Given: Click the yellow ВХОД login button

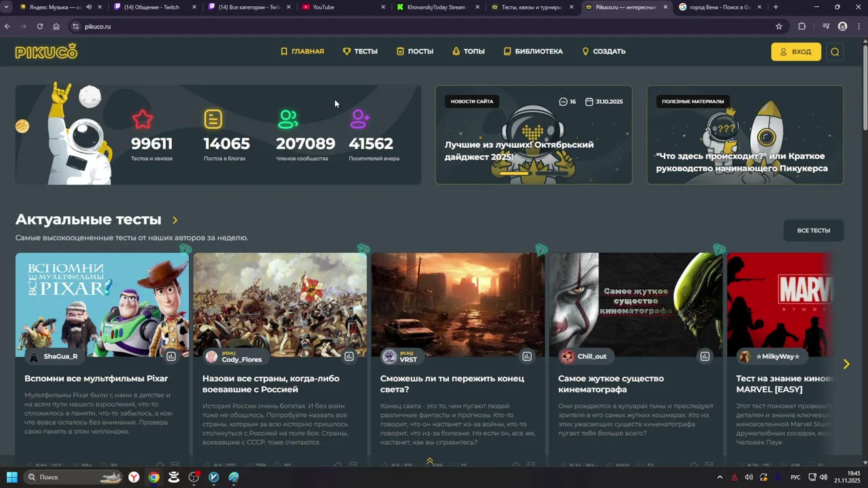Looking at the screenshot, I should (795, 52).
